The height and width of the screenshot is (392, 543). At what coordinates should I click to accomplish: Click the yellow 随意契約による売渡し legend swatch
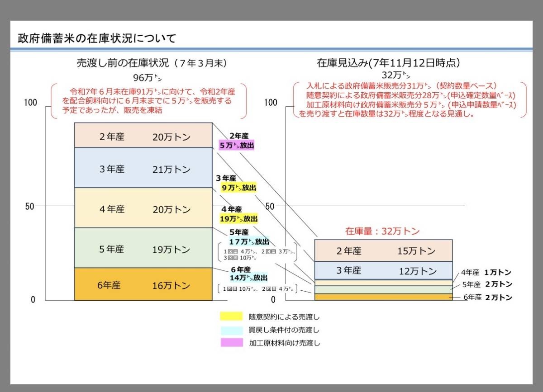point(231,316)
